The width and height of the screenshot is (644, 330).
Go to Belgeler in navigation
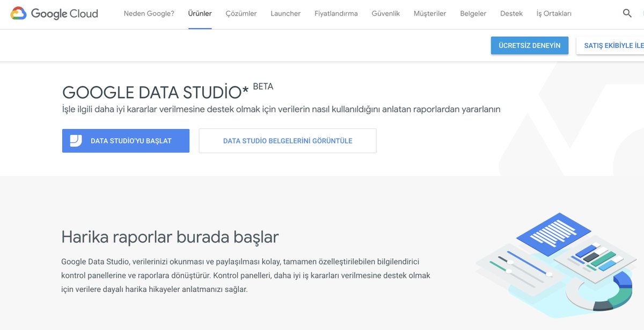473,13
